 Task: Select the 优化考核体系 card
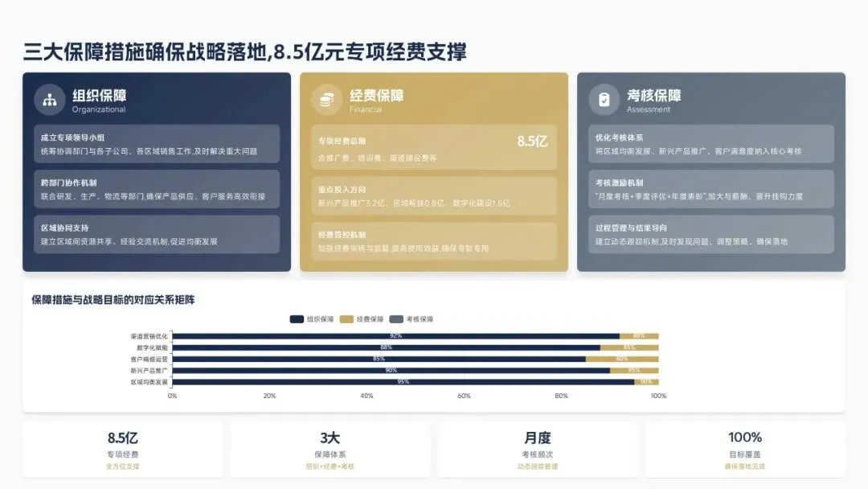coord(711,144)
